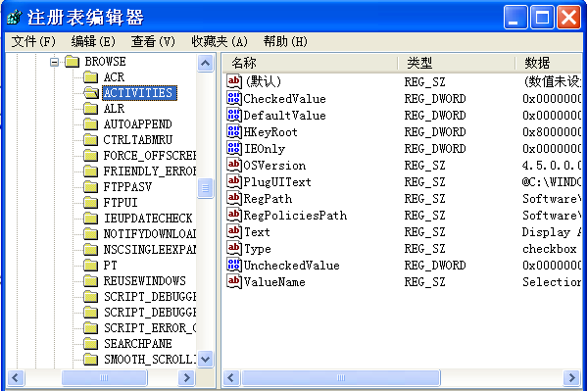
Task: Click the DWORD icon beside IEOnly
Action: (x=234, y=148)
